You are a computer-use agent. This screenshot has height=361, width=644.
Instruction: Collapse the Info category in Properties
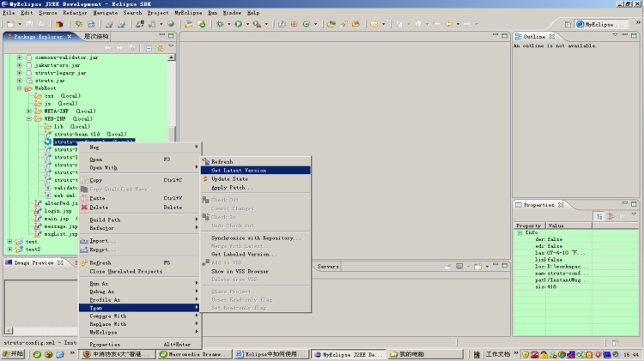[x=519, y=232]
